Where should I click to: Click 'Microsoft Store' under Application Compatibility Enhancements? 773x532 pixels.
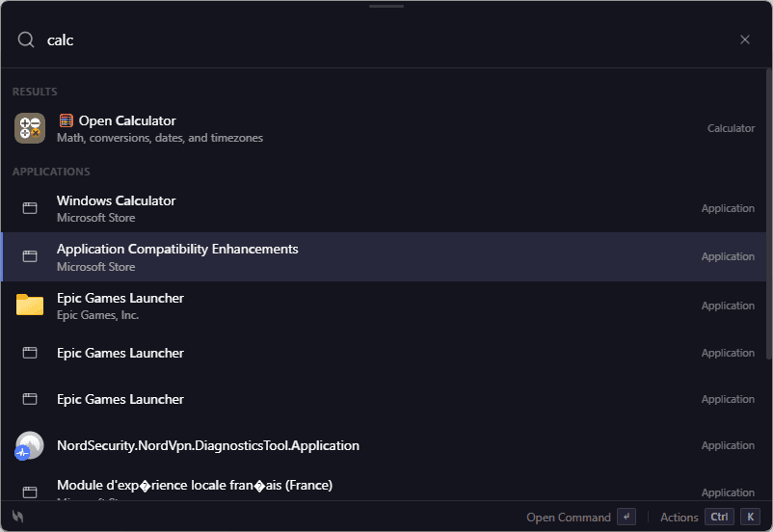[95, 267]
